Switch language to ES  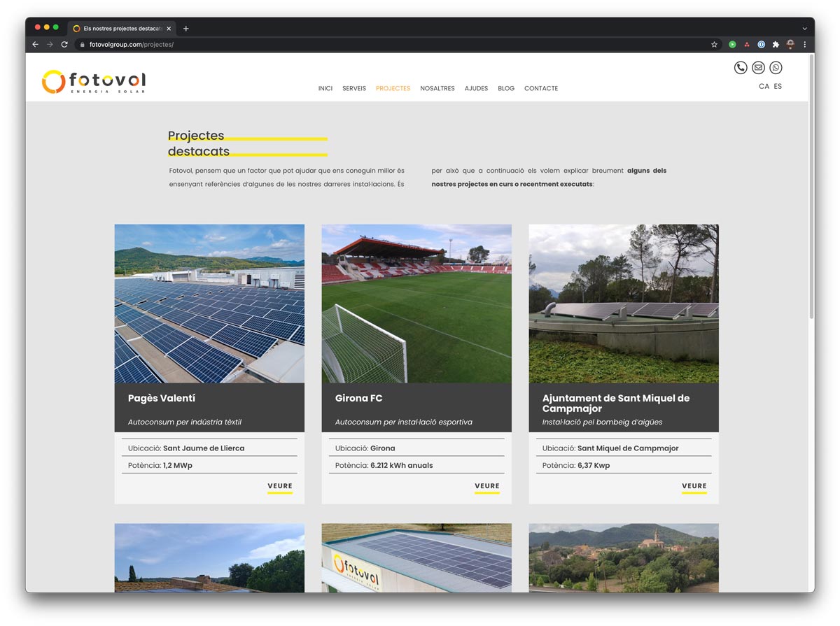tap(778, 87)
